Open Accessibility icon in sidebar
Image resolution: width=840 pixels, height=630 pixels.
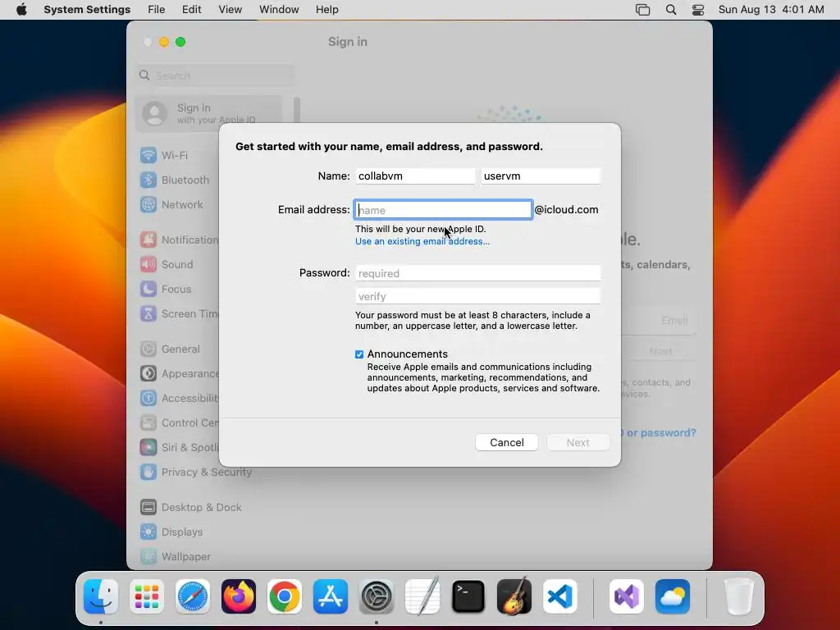click(148, 398)
